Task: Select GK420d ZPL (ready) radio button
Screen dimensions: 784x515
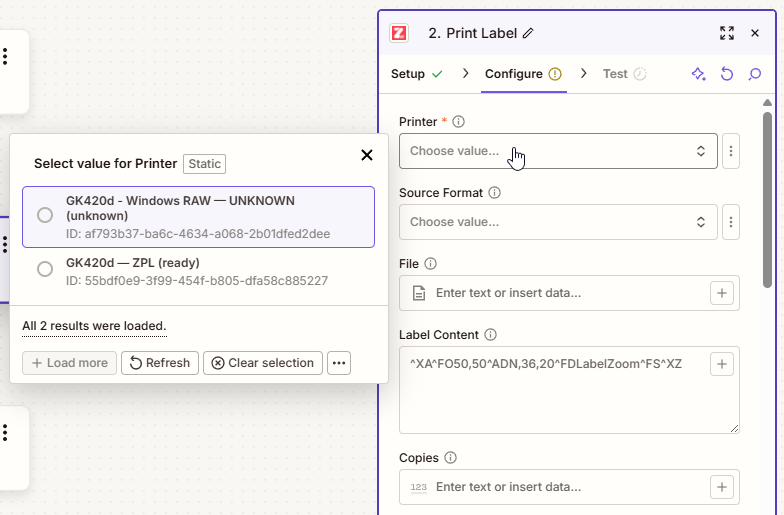Action: pos(45,269)
